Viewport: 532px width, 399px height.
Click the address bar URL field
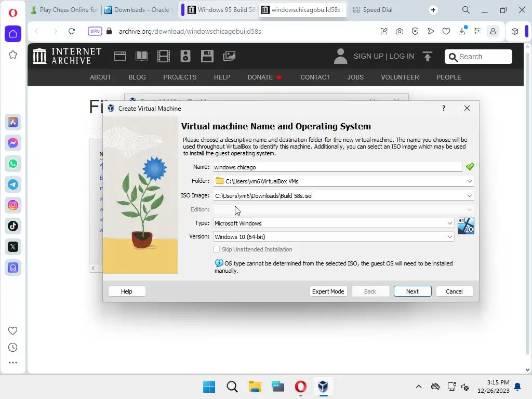coord(244,31)
